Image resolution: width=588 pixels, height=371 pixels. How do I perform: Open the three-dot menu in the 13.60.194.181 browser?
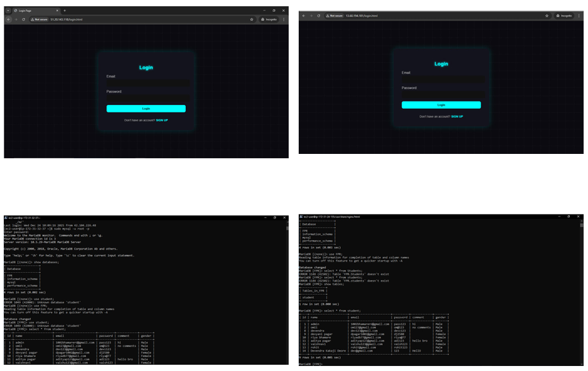point(579,16)
